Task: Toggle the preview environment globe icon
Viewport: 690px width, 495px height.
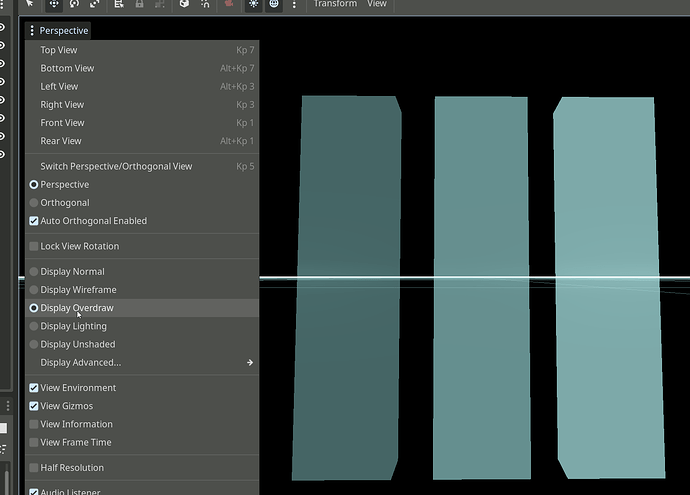Action: tap(274, 4)
